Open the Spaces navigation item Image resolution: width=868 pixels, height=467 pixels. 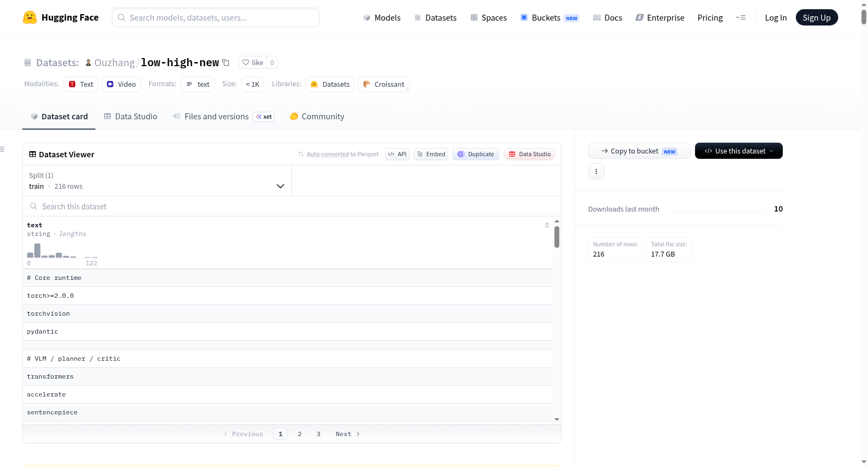[x=489, y=17]
